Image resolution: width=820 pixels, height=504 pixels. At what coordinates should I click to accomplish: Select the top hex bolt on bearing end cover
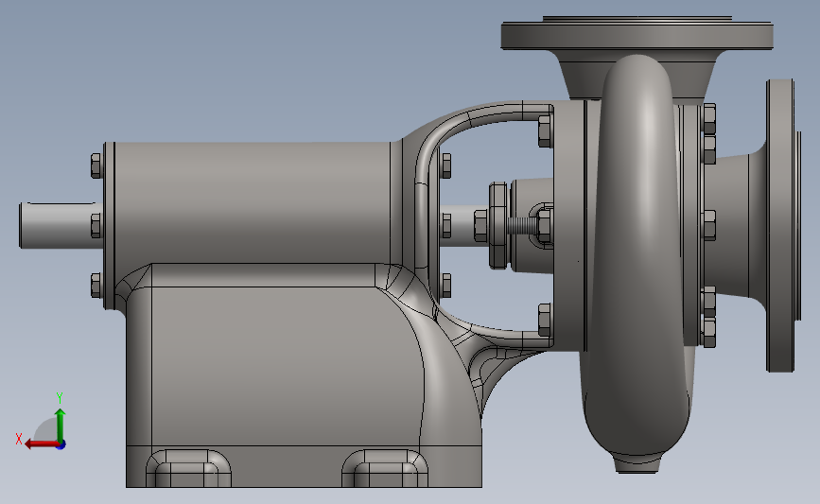96,165
